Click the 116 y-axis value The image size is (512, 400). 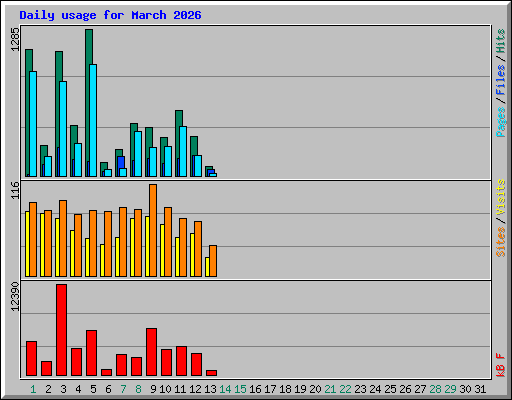click(x=15, y=190)
